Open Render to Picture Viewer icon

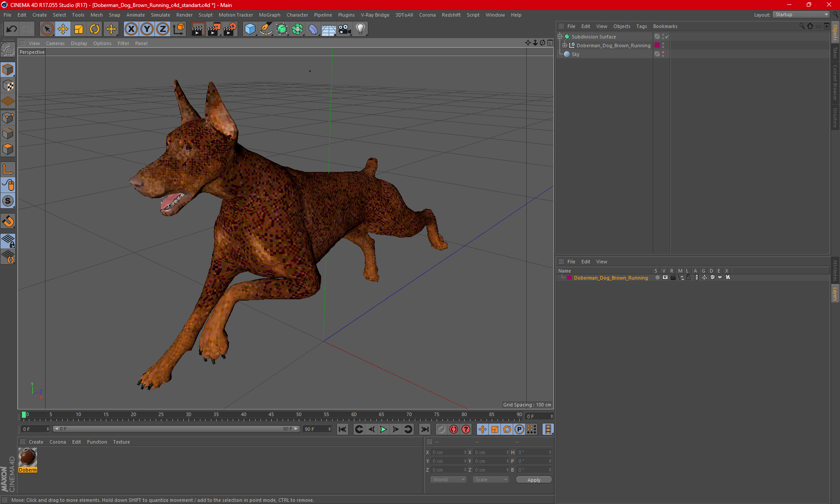click(214, 29)
